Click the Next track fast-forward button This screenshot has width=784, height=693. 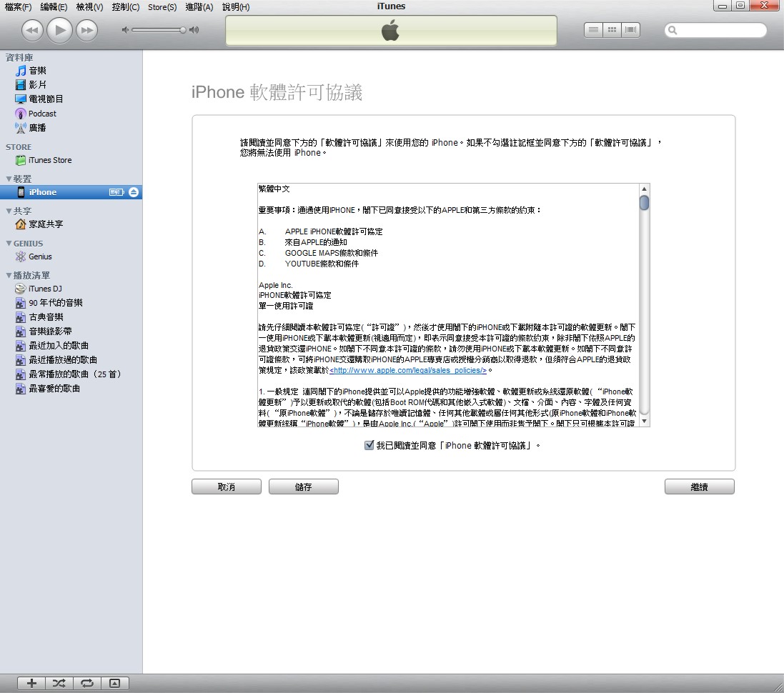pyautogui.click(x=87, y=30)
